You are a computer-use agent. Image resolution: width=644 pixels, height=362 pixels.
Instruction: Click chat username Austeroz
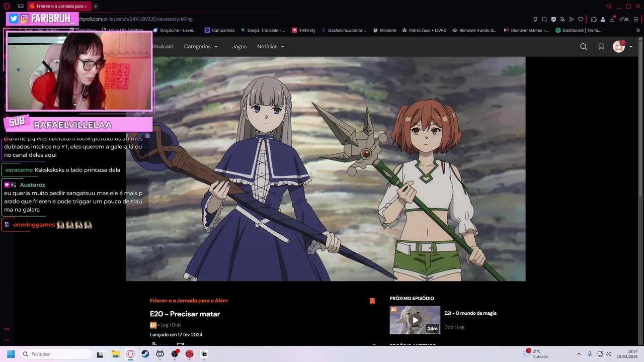32,185
